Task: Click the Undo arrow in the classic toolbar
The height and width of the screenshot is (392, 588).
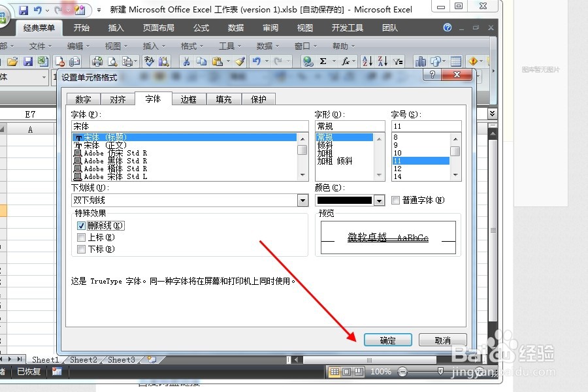Action: coord(257,61)
